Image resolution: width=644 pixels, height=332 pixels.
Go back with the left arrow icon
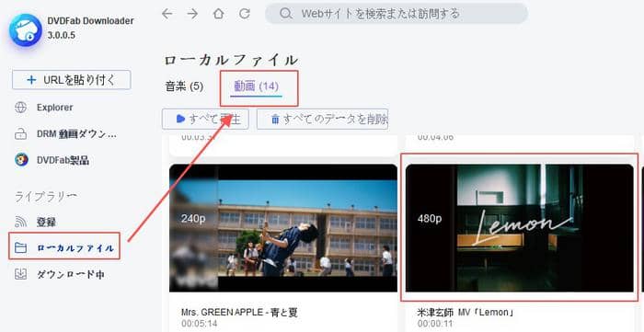pyautogui.click(x=167, y=14)
